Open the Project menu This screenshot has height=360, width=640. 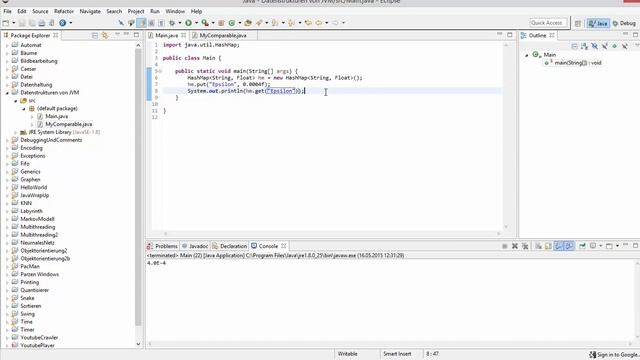(x=136, y=11)
